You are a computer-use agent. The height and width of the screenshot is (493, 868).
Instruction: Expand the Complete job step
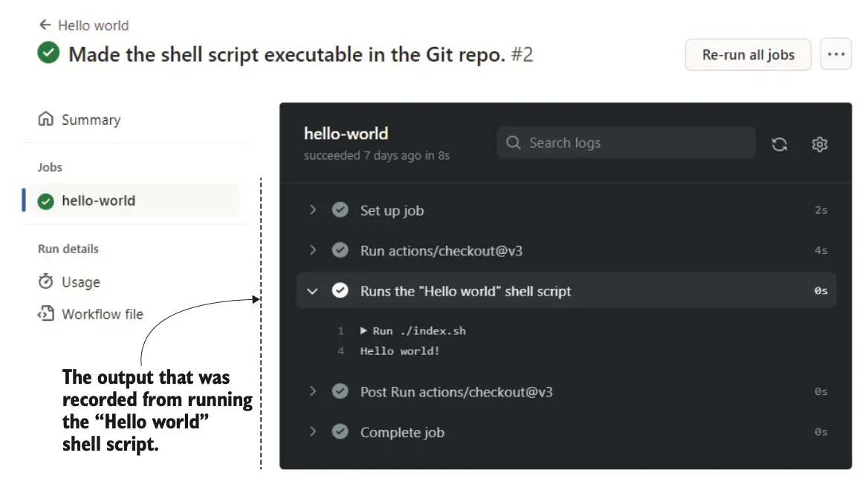tap(313, 432)
